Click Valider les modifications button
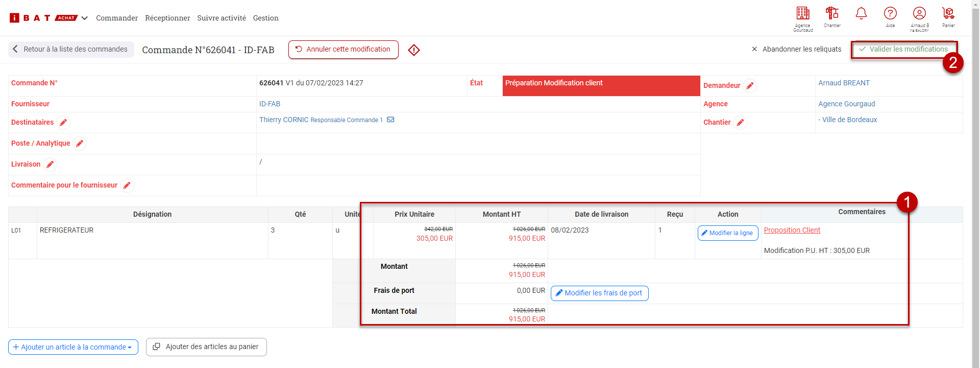The width and height of the screenshot is (980, 368). click(x=903, y=50)
